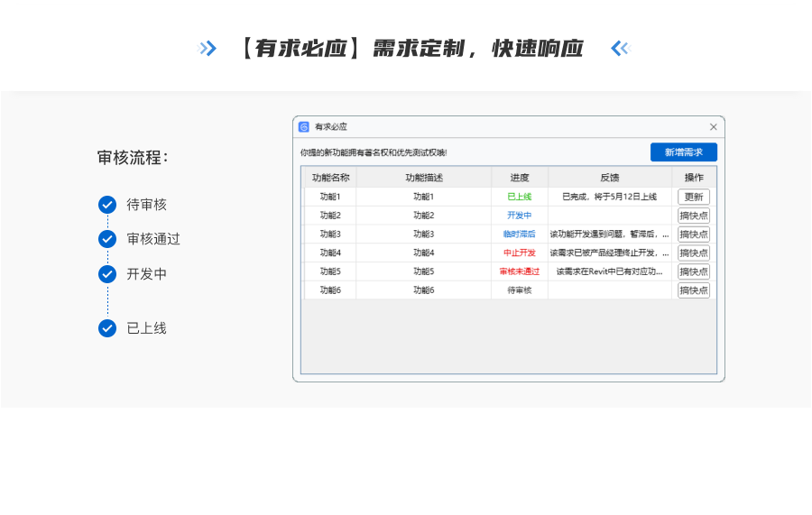
Task: Click the 待审核 checkmark icon
Action: [107, 205]
